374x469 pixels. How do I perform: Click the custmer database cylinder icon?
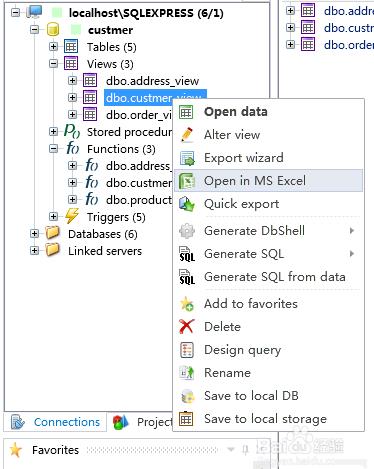click(53, 30)
